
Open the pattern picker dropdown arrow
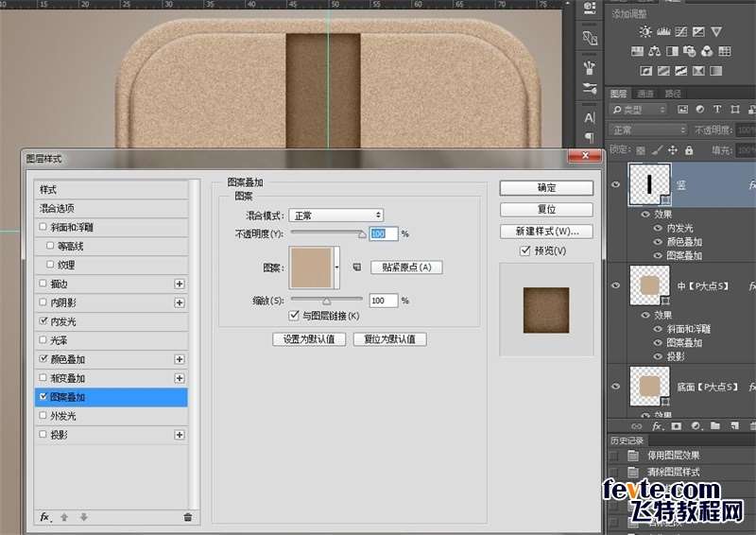coord(337,267)
